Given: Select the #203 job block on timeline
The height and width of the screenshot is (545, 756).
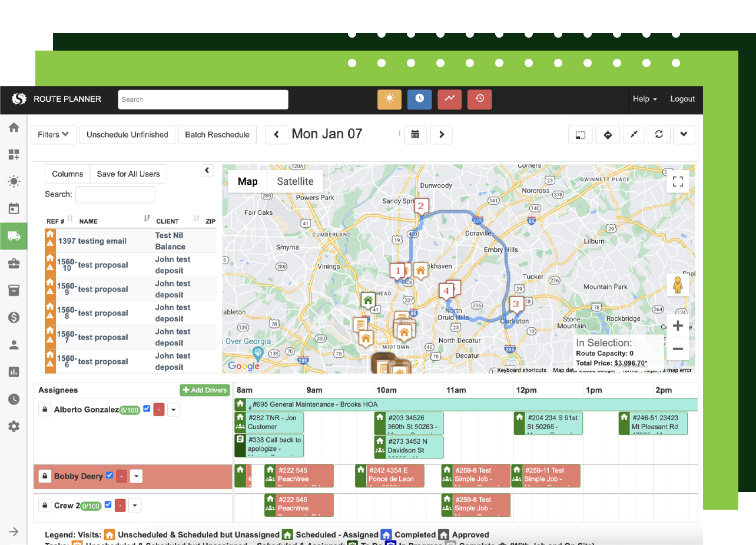Looking at the screenshot, I should [409, 423].
